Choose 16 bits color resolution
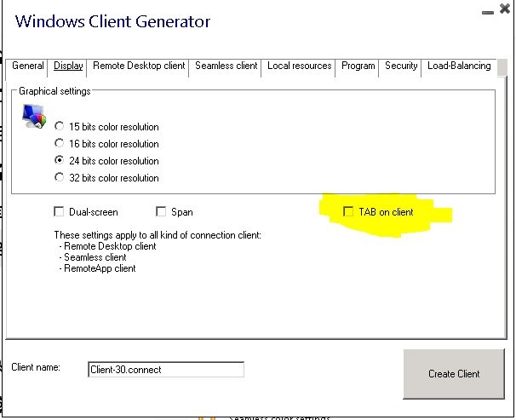This screenshot has height=420, width=516. click(x=60, y=144)
